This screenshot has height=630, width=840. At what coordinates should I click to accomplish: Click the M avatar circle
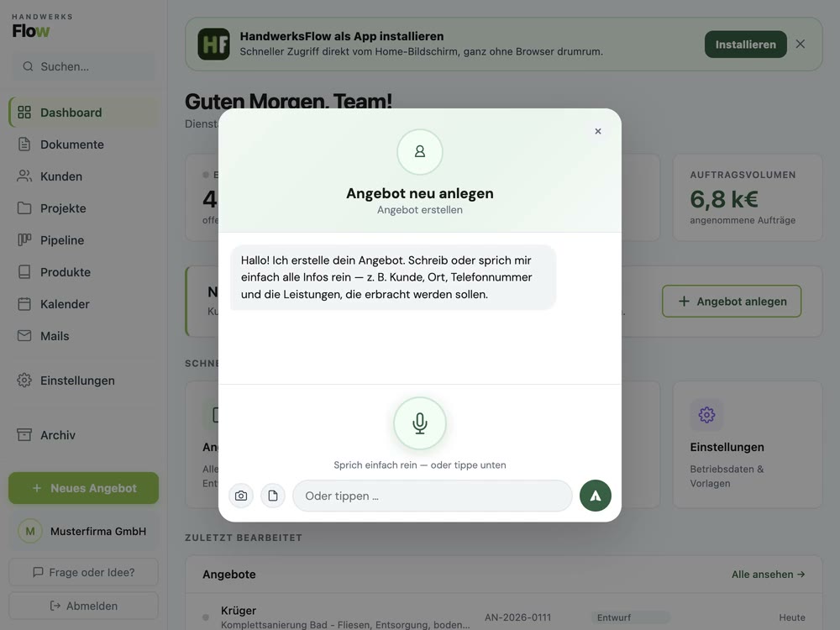point(30,532)
